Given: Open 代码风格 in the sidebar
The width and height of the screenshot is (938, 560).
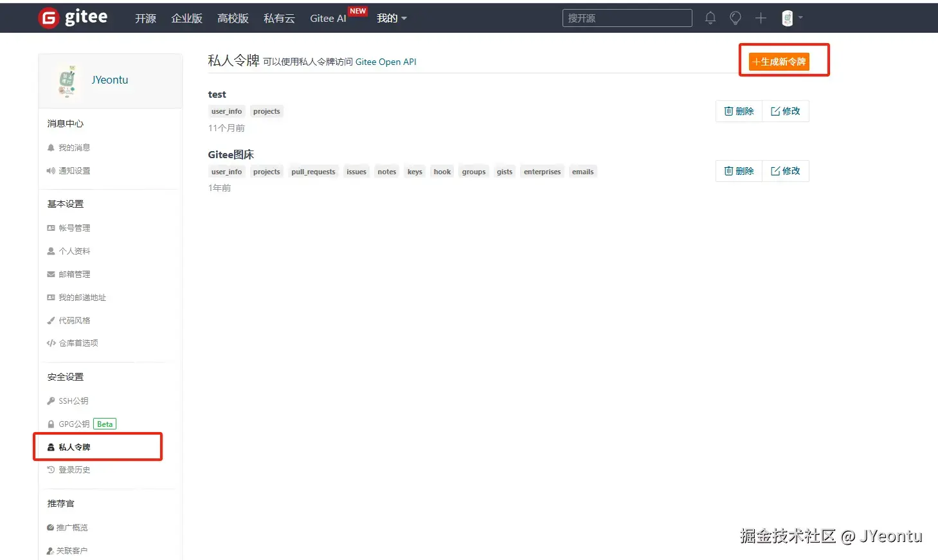Looking at the screenshot, I should 69,320.
